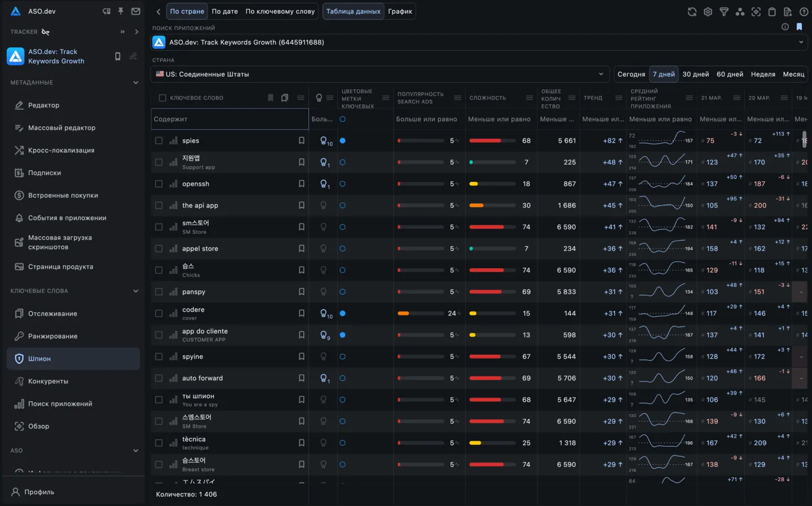Open the top toolbar settings gear
The width and height of the screenshot is (812, 506).
[x=708, y=12]
